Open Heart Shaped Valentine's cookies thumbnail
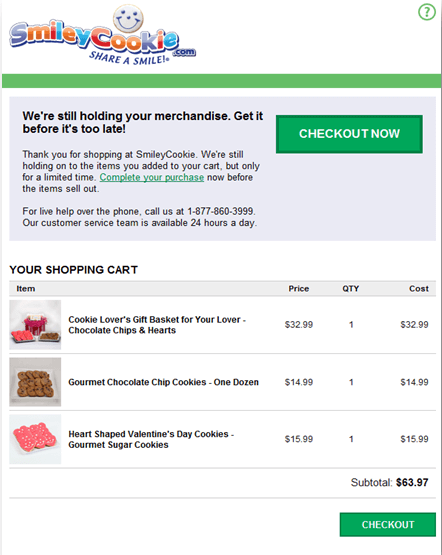This screenshot has width=442, height=555. click(x=35, y=439)
